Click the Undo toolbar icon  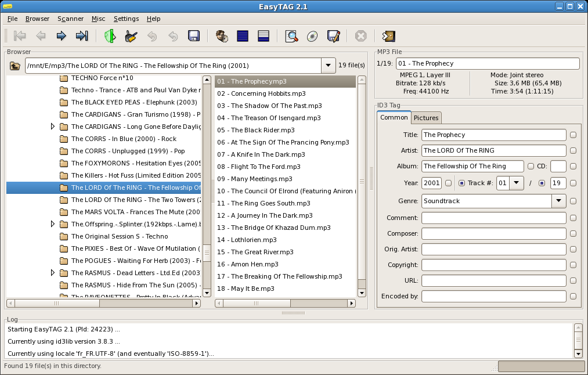(151, 36)
